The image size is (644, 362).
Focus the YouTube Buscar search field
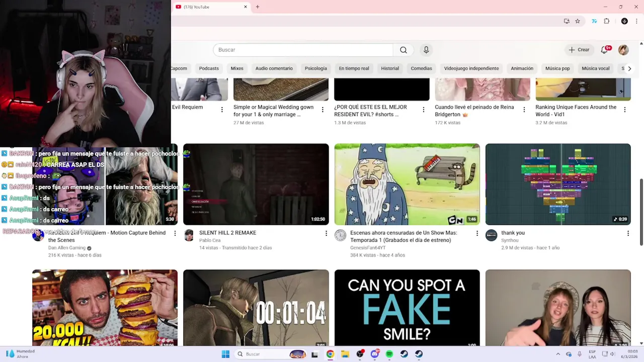tap(303, 50)
